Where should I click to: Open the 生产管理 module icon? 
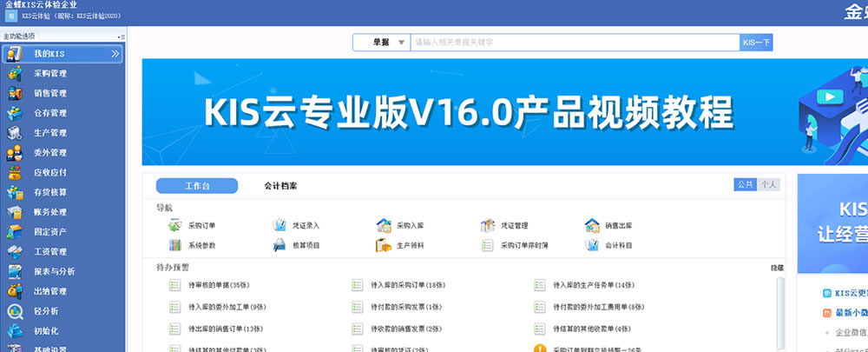pos(15,133)
